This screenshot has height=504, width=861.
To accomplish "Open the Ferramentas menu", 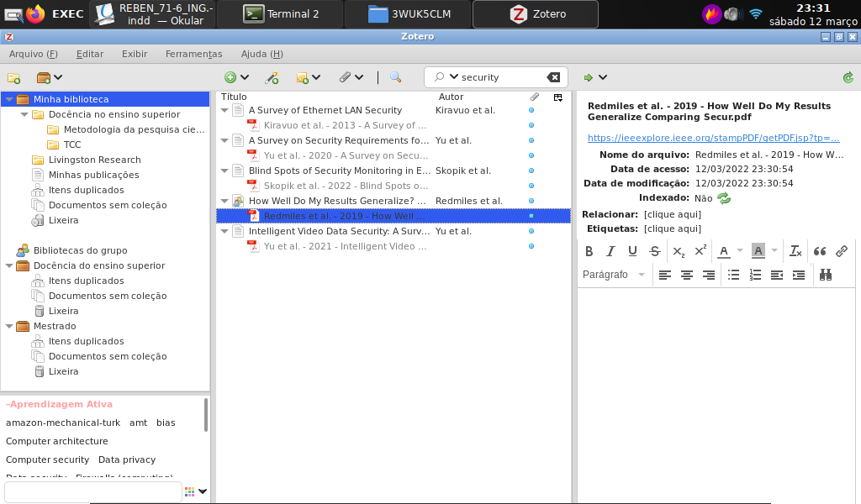I will 193,54.
